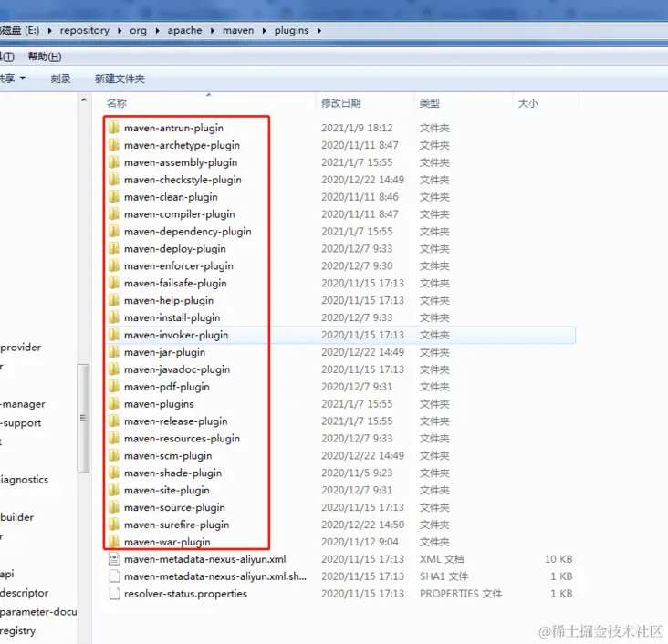Select the descriptor item in the navigation tree
Screen dimensions: 668x644
pos(25,593)
